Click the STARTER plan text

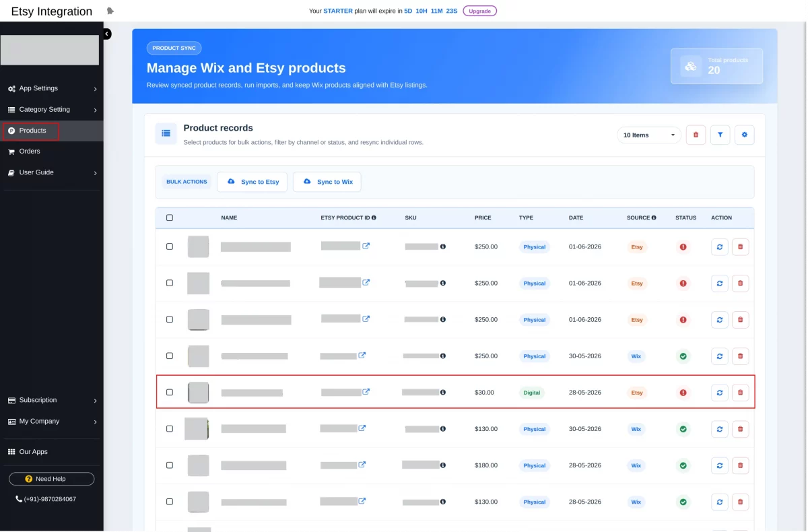(x=338, y=11)
